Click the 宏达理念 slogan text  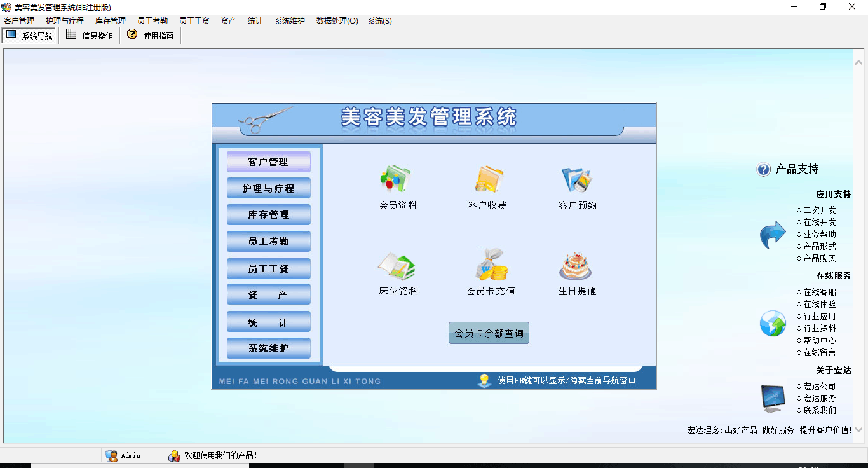[770, 430]
